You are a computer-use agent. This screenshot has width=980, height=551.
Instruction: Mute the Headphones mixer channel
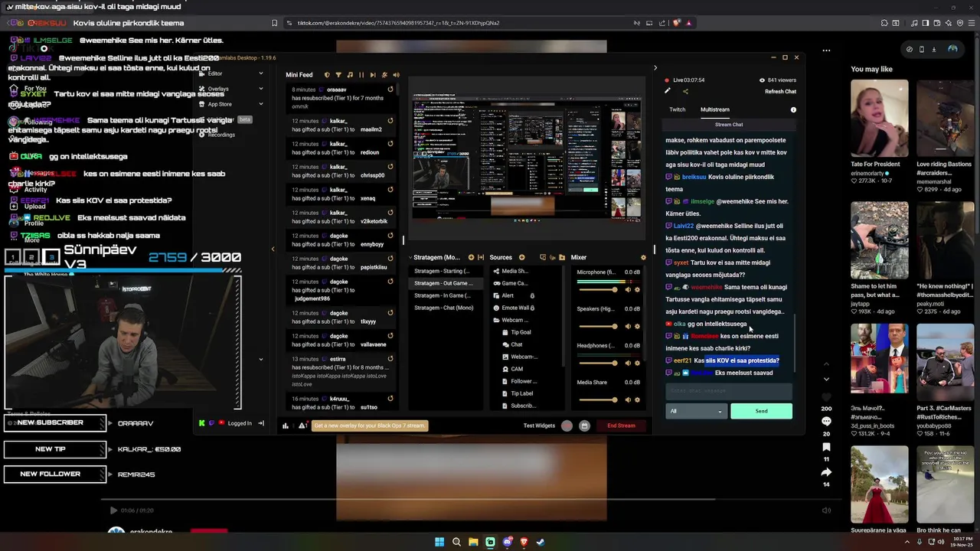click(x=628, y=363)
